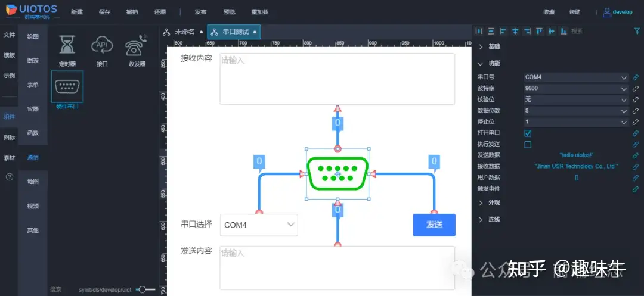Select the 定时器 hourglass component
This screenshot has width=644, height=296.
pos(67,50)
